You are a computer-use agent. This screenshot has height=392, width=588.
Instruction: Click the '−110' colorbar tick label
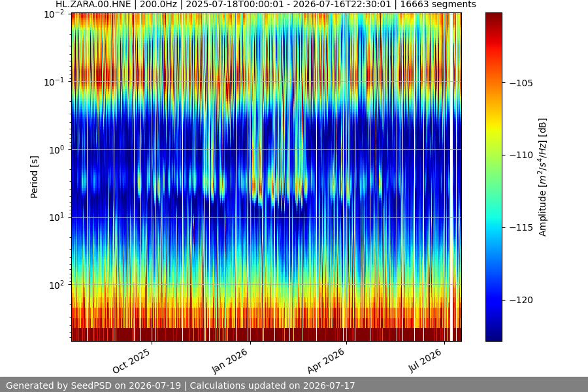tap(521, 155)
